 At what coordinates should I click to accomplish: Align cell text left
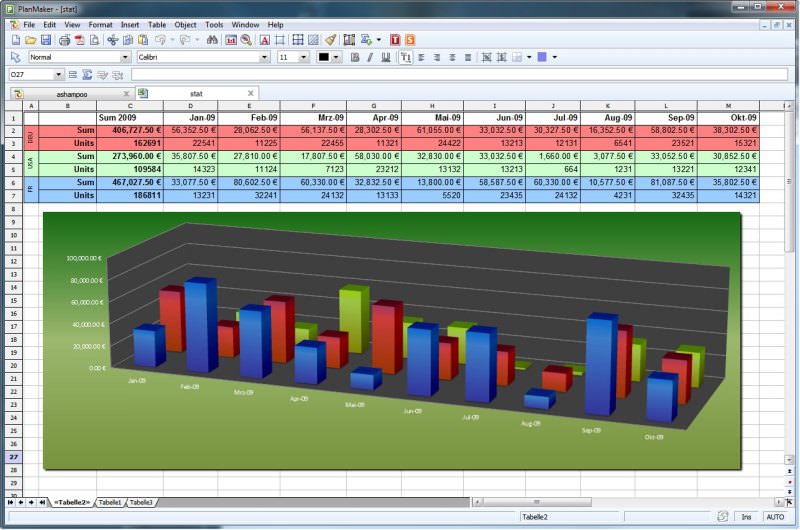421,57
